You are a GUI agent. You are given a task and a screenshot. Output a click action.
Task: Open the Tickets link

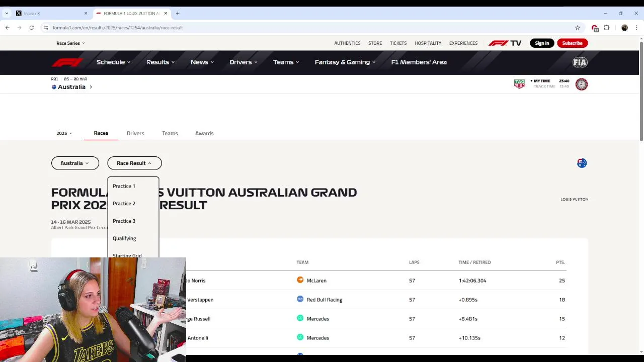coord(398,43)
